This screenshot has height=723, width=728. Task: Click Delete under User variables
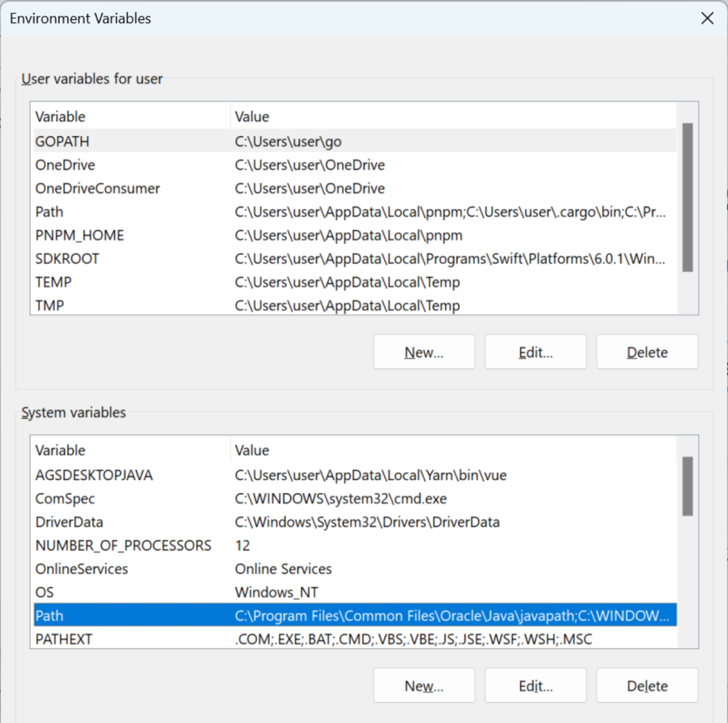pyautogui.click(x=647, y=351)
